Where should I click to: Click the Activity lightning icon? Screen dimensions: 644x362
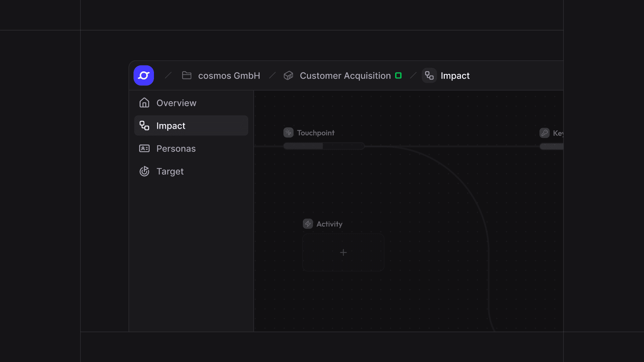(x=308, y=224)
